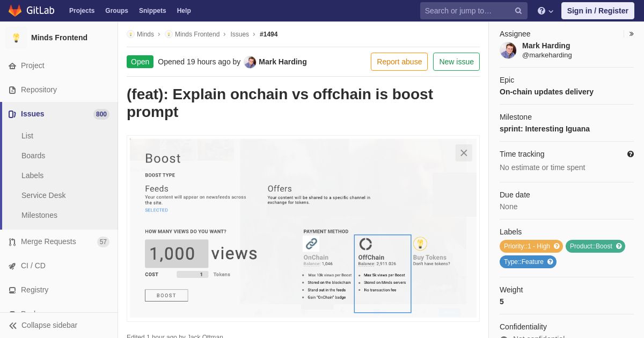Click the Minds Frontend lightbulb avatar in sidebar

16,38
